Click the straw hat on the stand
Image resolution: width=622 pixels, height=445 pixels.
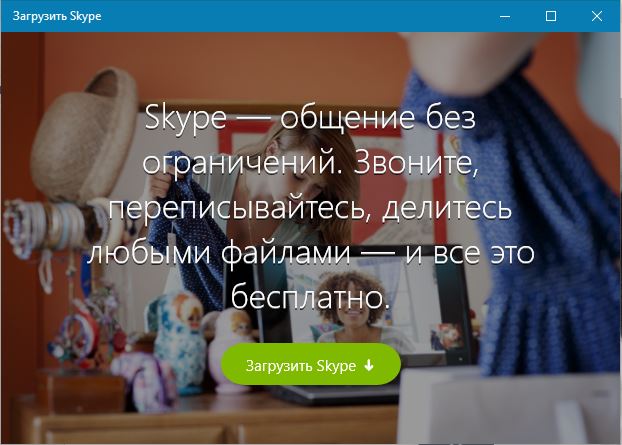(83, 134)
